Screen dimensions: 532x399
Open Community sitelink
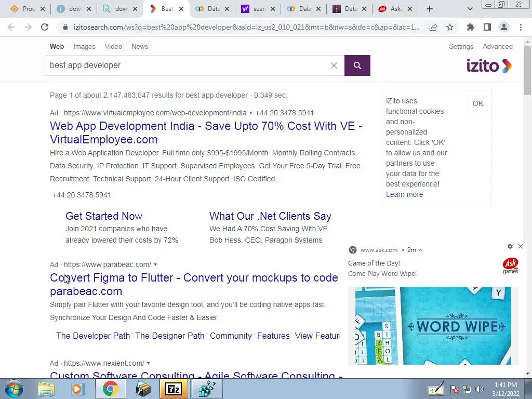pyautogui.click(x=231, y=336)
